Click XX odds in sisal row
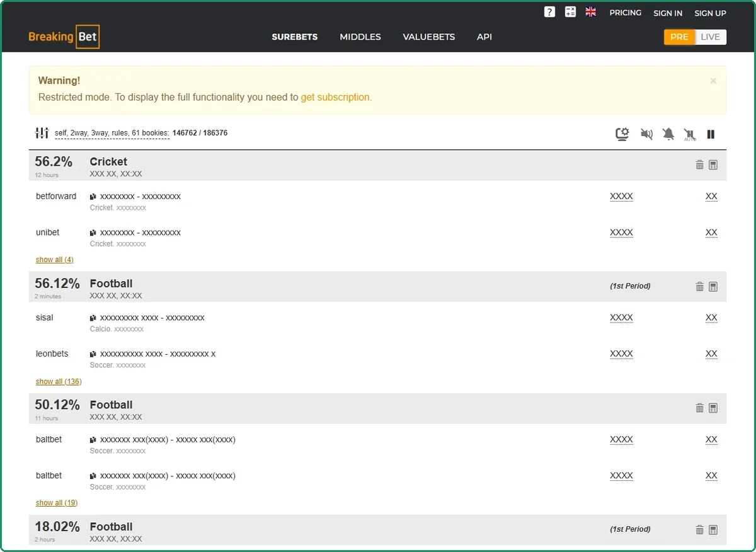The image size is (756, 552). click(x=711, y=318)
